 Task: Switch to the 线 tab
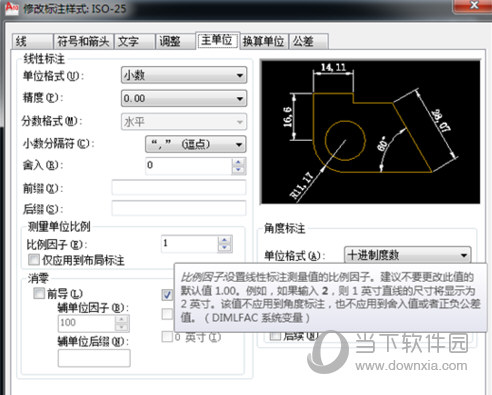tap(32, 41)
